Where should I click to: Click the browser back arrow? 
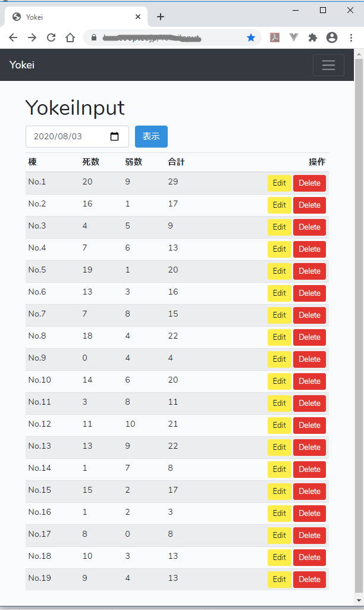(x=13, y=37)
